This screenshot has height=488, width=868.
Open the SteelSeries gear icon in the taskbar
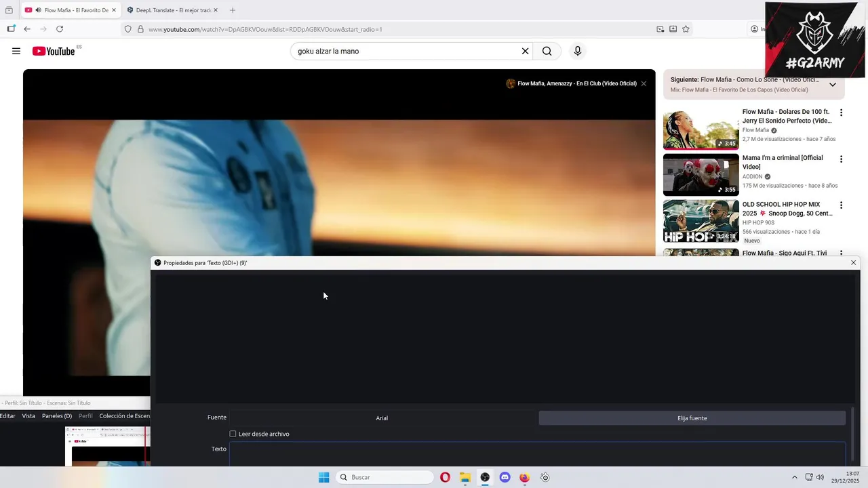tap(545, 477)
